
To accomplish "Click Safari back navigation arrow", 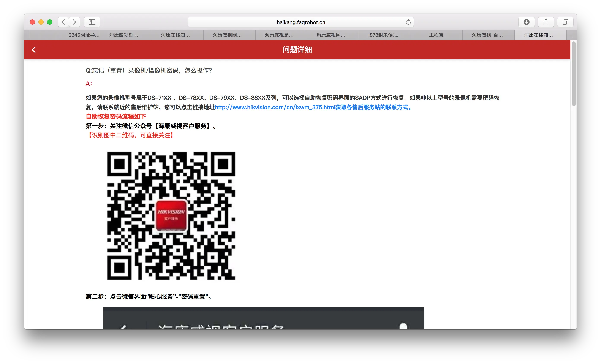I will click(x=63, y=22).
